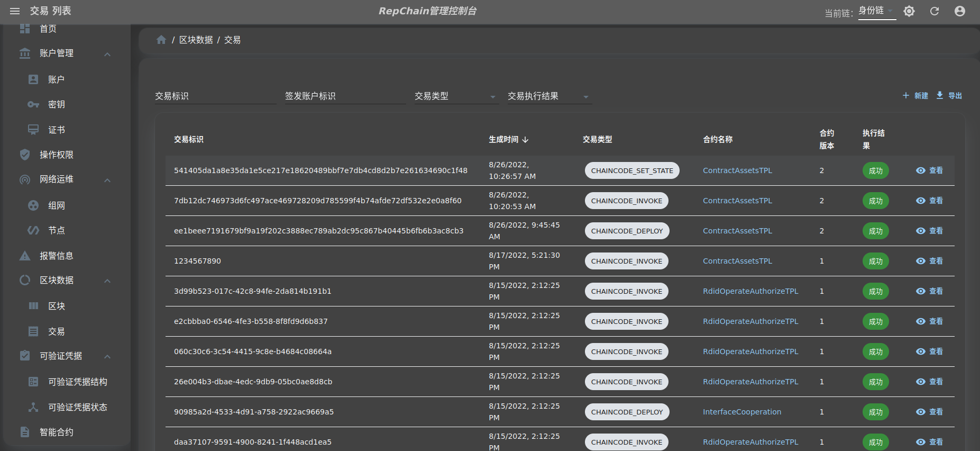Open ContractAssetsTPL link for transaction 1234567890

(x=737, y=261)
